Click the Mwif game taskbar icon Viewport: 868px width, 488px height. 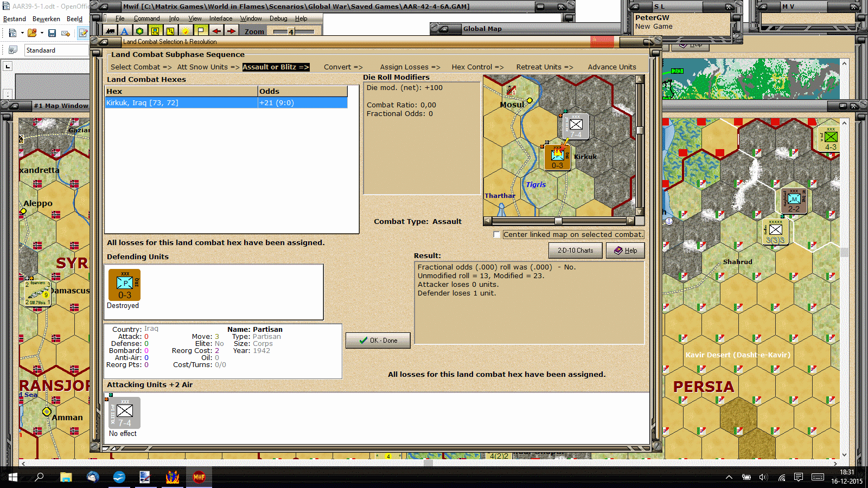pyautogui.click(x=199, y=477)
